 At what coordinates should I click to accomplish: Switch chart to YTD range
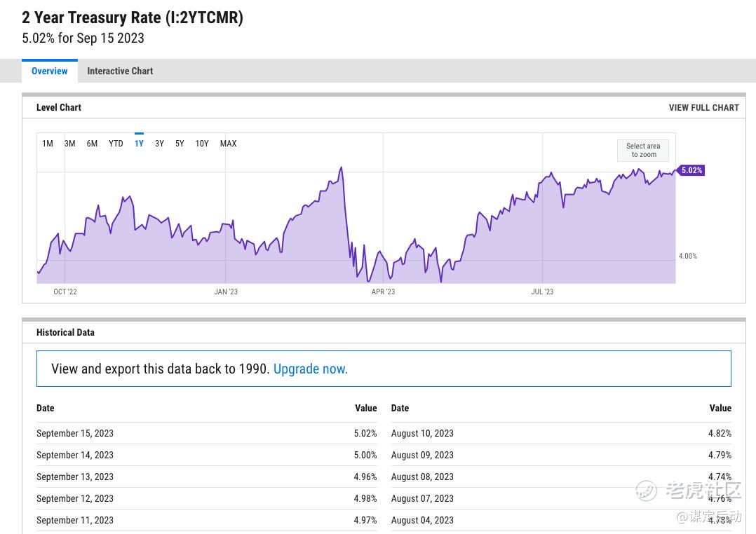116,144
